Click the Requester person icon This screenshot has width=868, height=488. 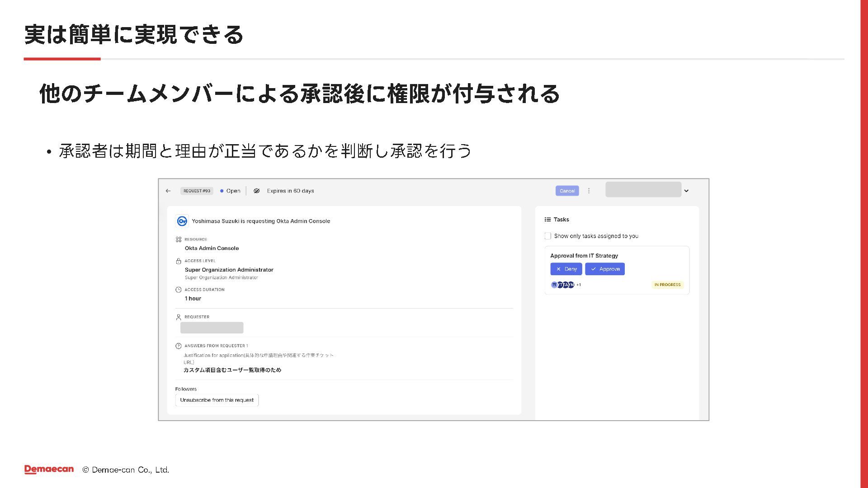(x=178, y=317)
